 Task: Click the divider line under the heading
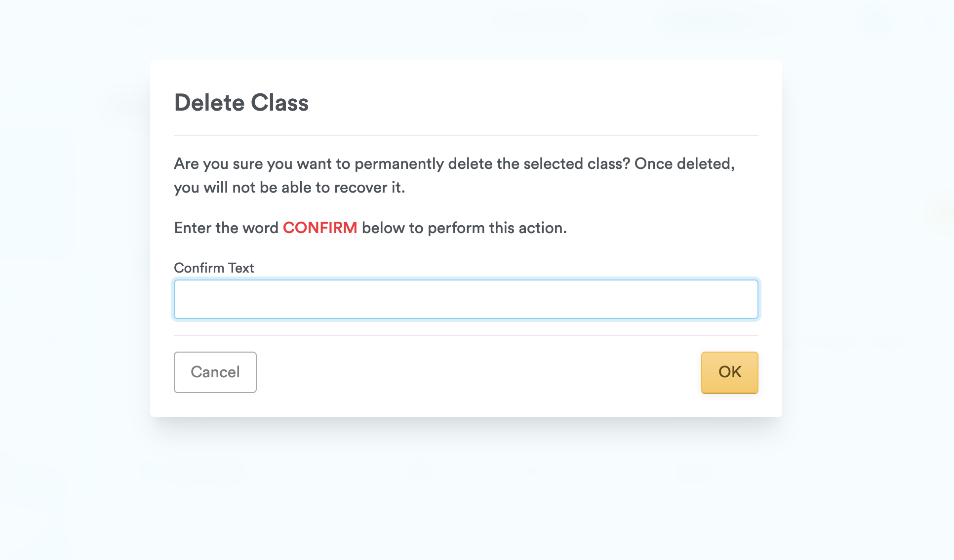[466, 136]
